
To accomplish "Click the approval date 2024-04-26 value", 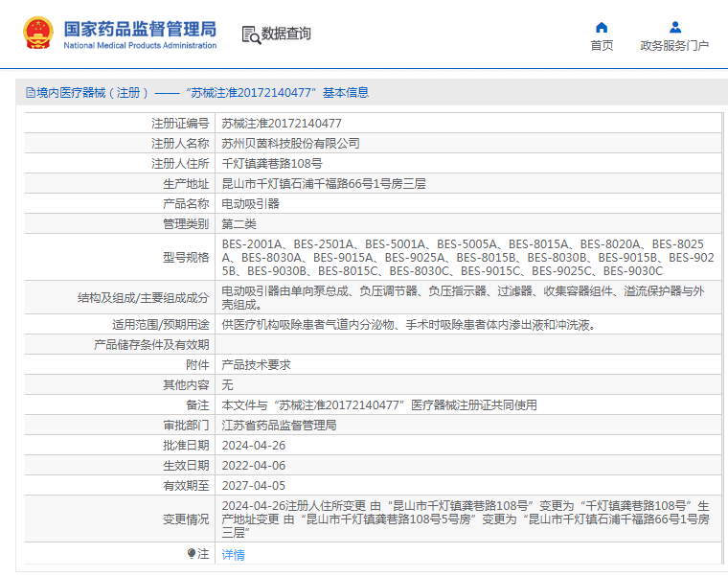I will tap(253, 446).
